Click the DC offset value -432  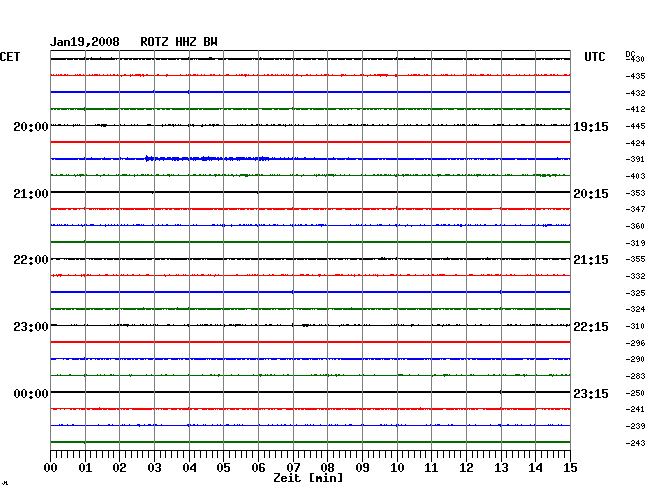pyautogui.click(x=635, y=93)
